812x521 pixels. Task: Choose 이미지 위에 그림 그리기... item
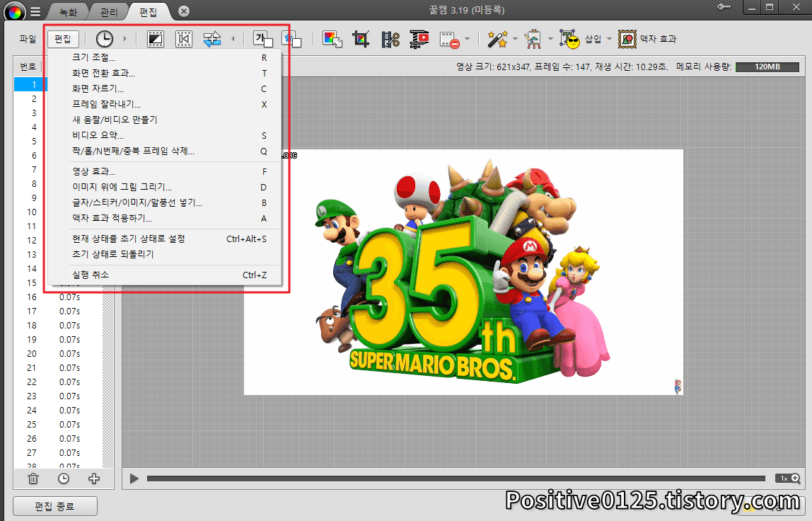pos(165,187)
